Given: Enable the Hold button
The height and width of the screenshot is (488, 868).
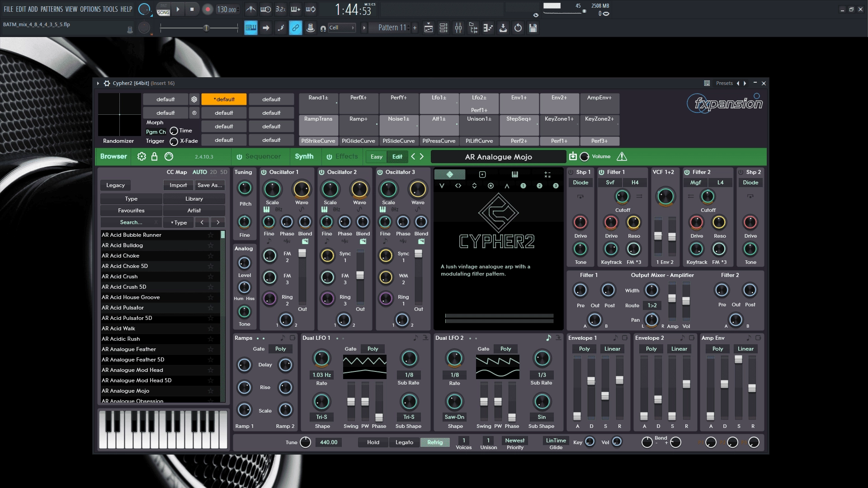Looking at the screenshot, I should tap(373, 442).
